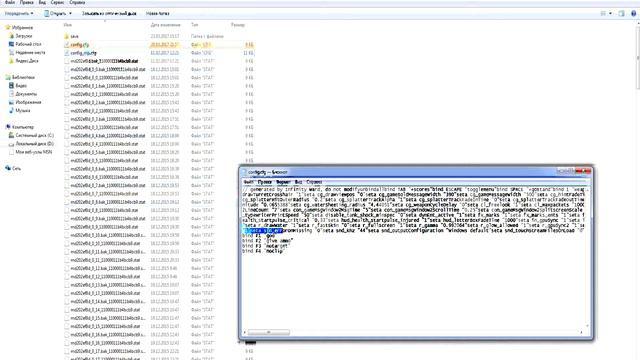Select the config.cfg file

pyautogui.click(x=80, y=44)
